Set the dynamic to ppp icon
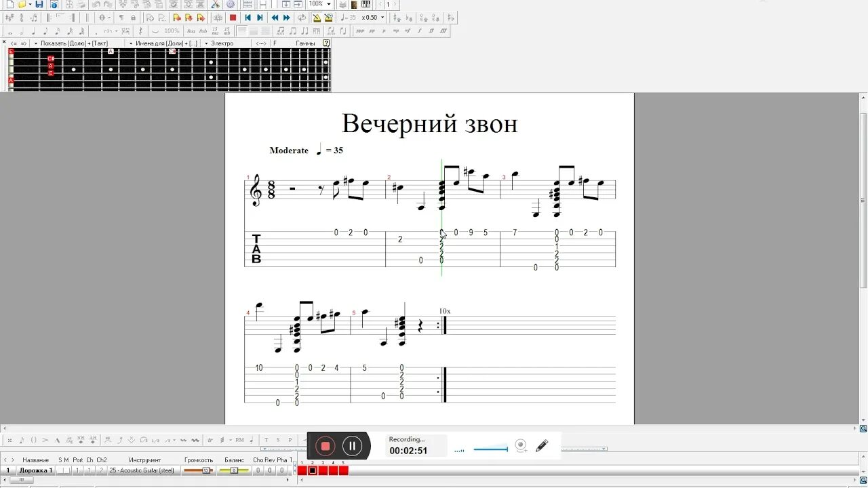Image resolution: width=868 pixels, height=488 pixels. pyautogui.click(x=360, y=31)
